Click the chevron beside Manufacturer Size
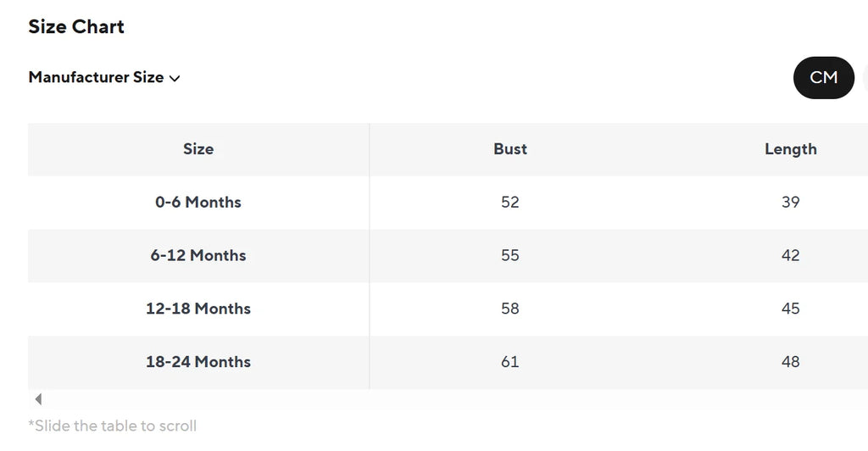868x451 pixels. (175, 79)
